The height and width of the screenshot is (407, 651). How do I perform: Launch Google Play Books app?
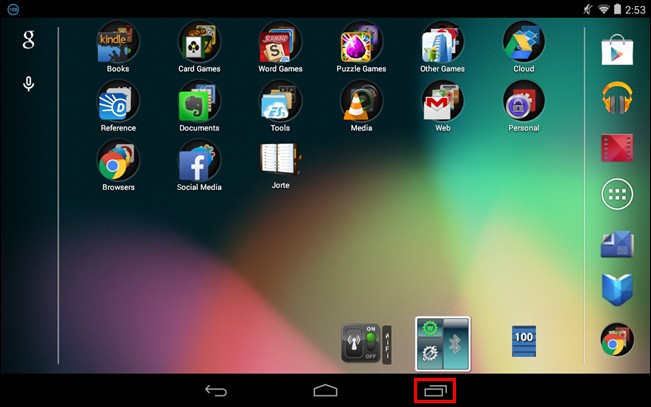617,289
